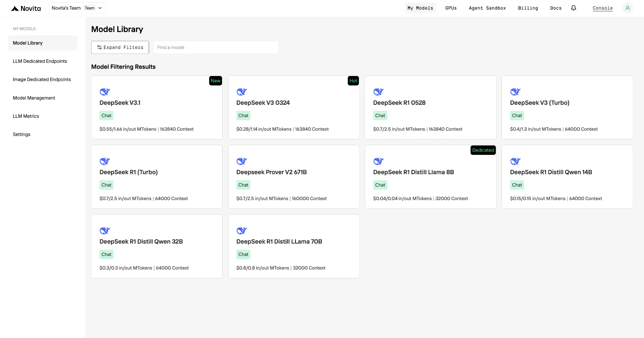Click '$0.3/0.3 in/out MTokens | 64000 Context'
The height and width of the screenshot is (338, 644).
pyautogui.click(x=144, y=268)
